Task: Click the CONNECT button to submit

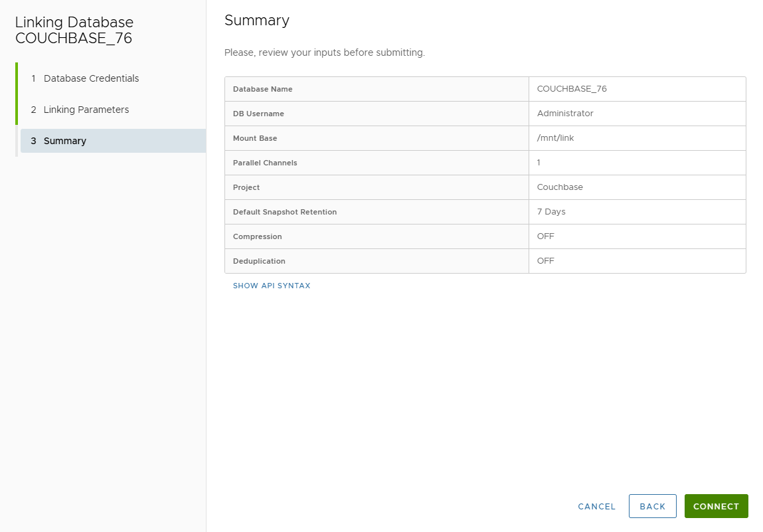Action: (716, 506)
